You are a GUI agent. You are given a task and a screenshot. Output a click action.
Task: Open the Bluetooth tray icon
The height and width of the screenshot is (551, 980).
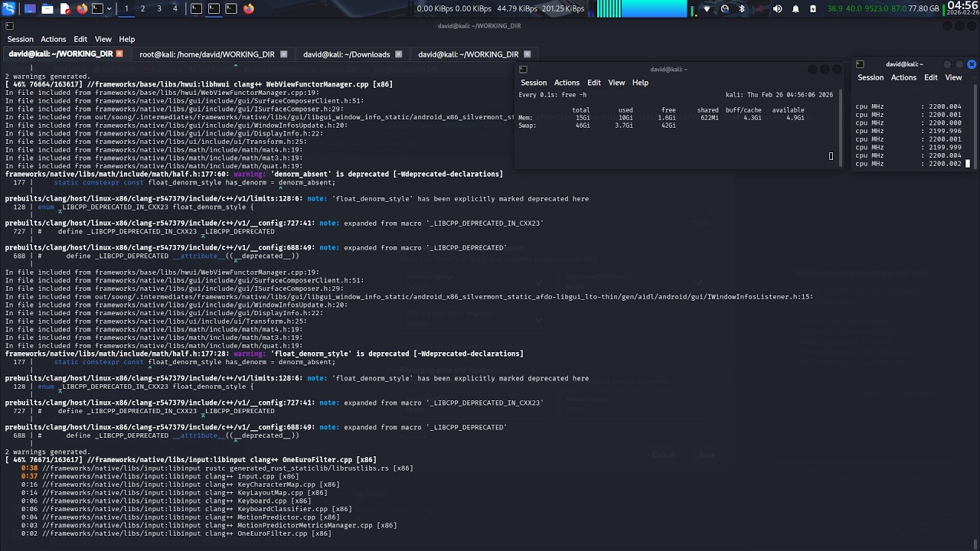pyautogui.click(x=742, y=8)
